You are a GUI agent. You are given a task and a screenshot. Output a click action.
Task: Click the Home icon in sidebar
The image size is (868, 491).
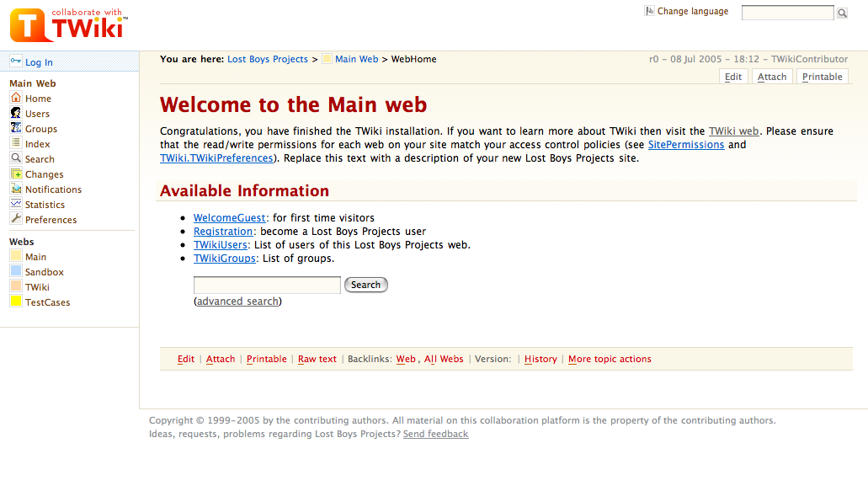coord(16,98)
